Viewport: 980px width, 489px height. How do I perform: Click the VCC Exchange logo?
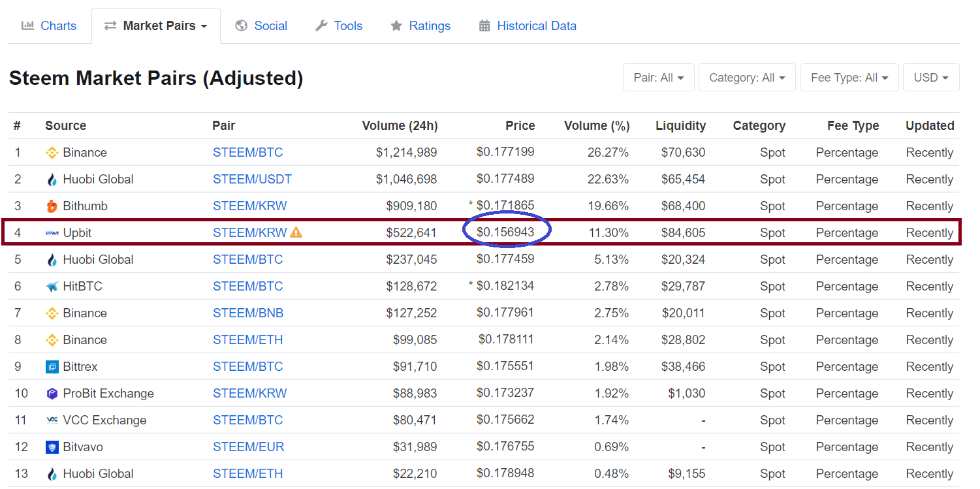[x=52, y=420]
